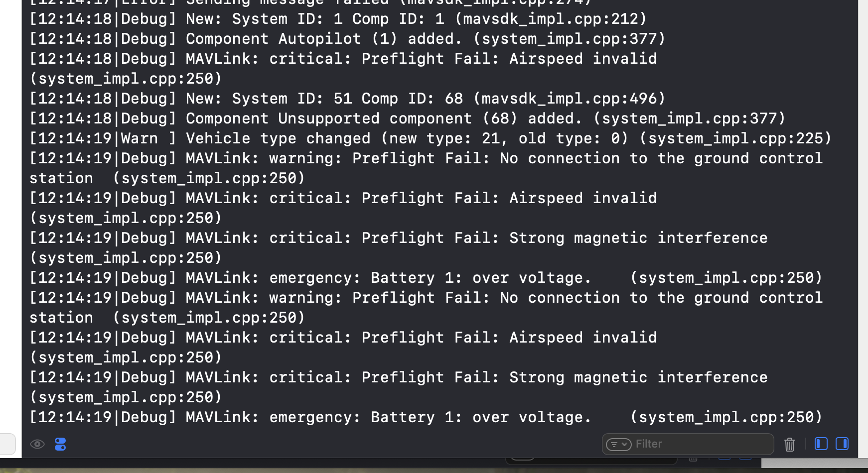
Task: Click the "System ID: 1 Comp ID: 1" line
Action: (338, 19)
